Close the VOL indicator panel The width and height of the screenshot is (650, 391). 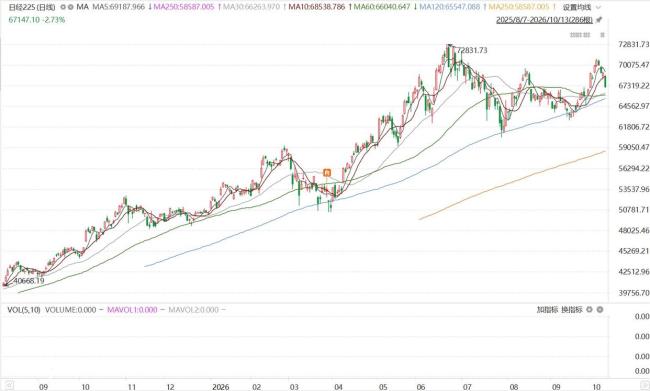click(600, 309)
